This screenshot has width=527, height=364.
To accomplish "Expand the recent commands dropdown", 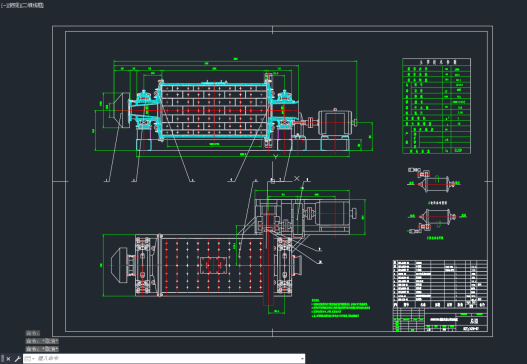I will point(30,359).
